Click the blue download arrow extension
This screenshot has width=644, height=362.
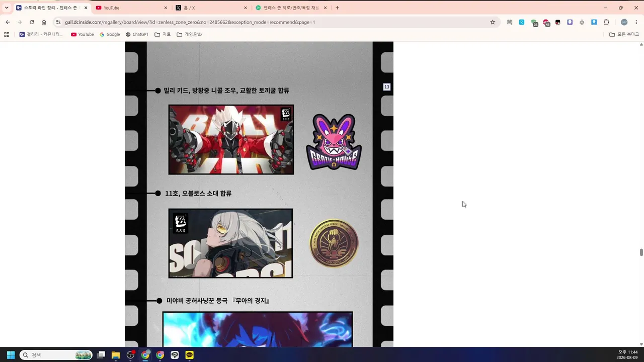[x=594, y=22]
